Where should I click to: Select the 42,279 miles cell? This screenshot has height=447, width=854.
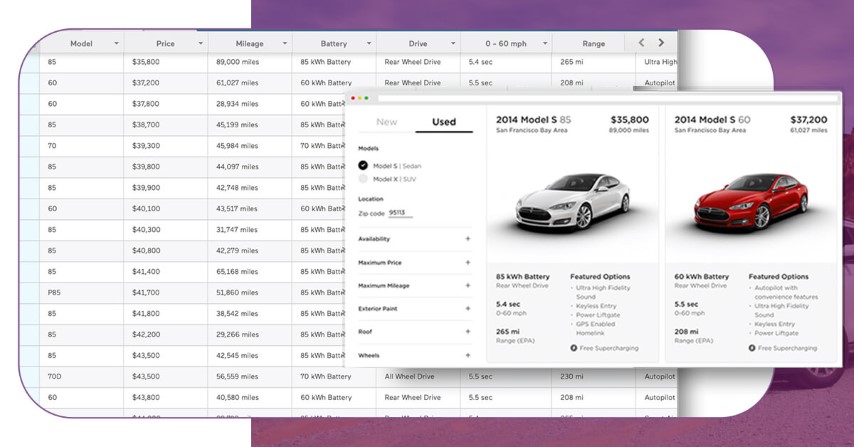[x=249, y=250]
